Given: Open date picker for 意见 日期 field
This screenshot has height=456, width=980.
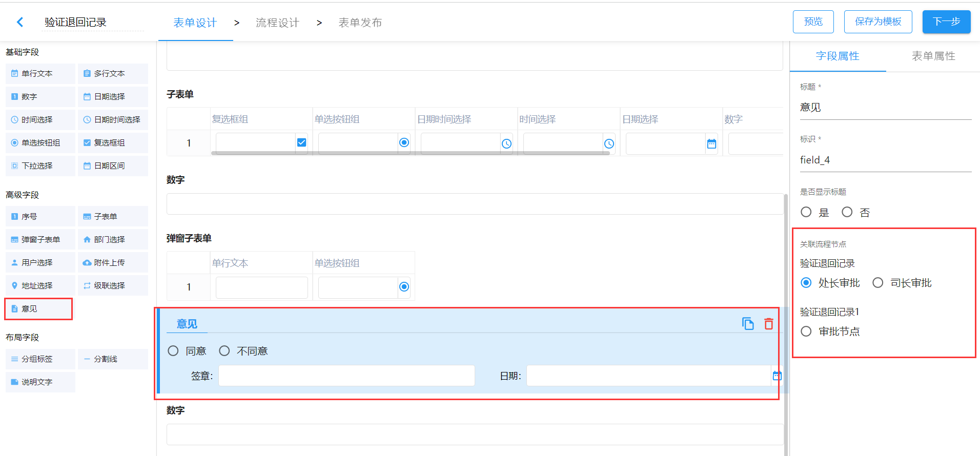Looking at the screenshot, I should pyautogui.click(x=777, y=376).
